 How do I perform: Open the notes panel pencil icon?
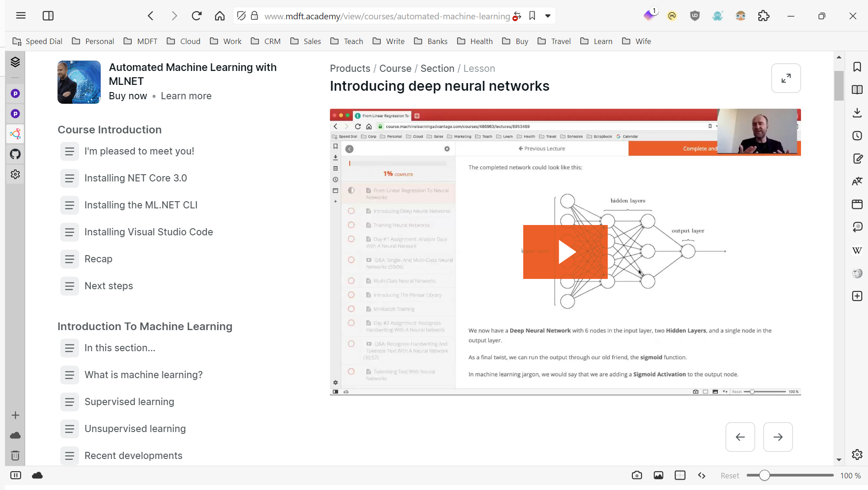tap(857, 159)
